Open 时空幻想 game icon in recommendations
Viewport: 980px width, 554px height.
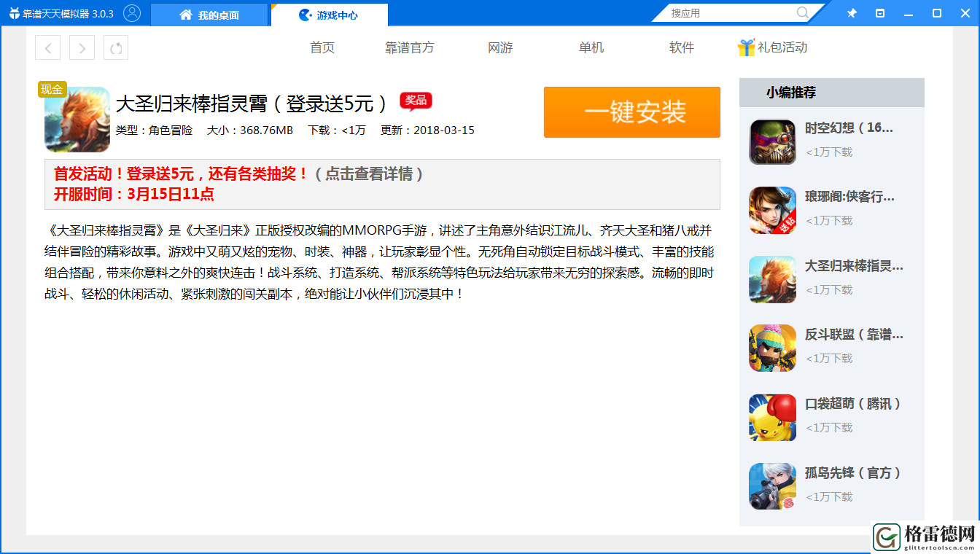point(772,141)
